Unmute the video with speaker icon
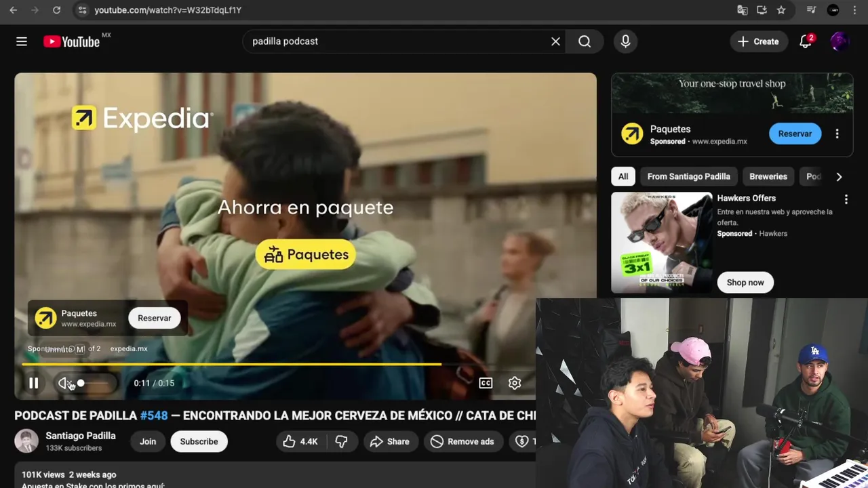Screen dimensions: 868x488 click(64, 383)
